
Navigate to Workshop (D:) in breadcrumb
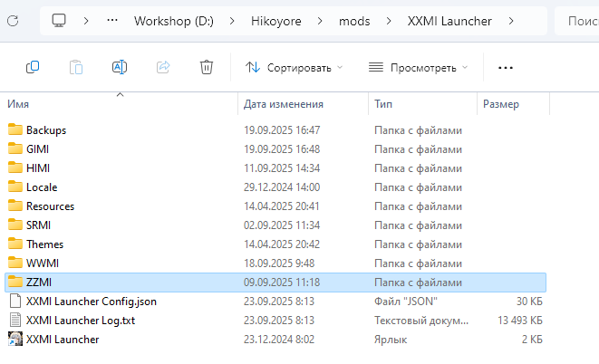(x=174, y=21)
